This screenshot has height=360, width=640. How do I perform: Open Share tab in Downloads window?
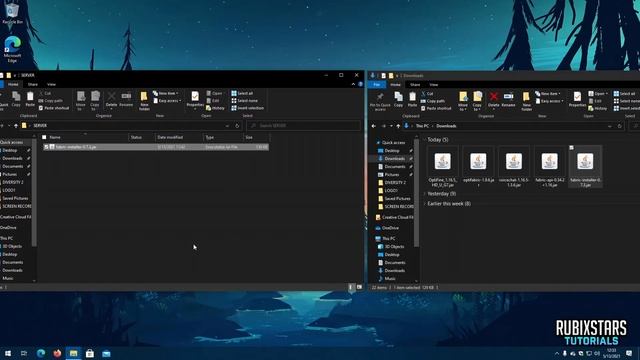(x=415, y=85)
